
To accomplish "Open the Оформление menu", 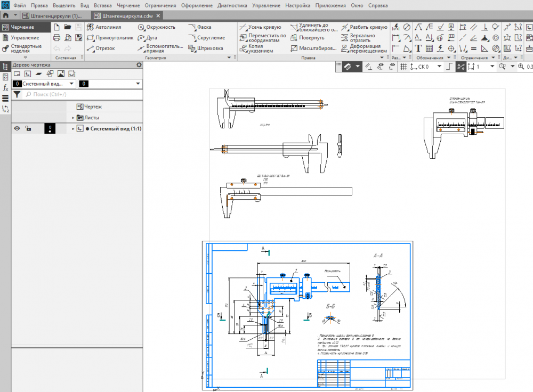I will coord(197,5).
